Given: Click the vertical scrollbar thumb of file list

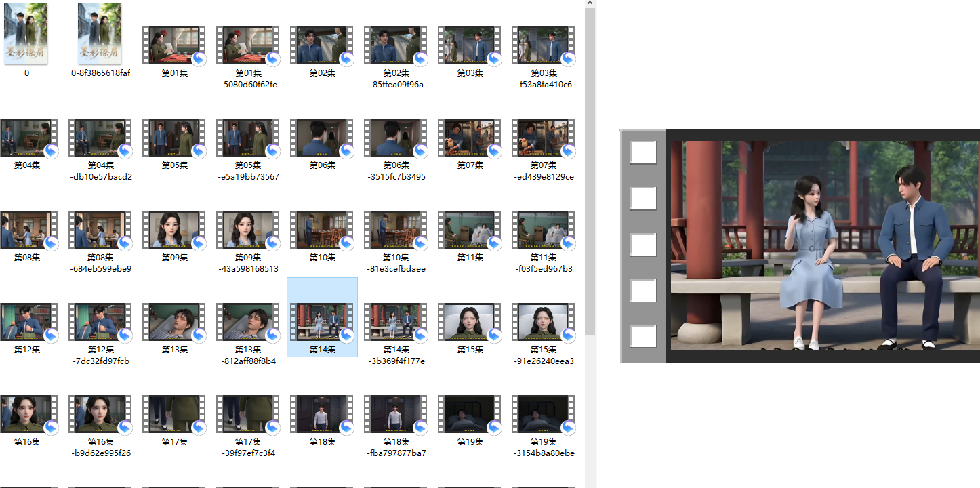Looking at the screenshot, I should click(x=590, y=169).
